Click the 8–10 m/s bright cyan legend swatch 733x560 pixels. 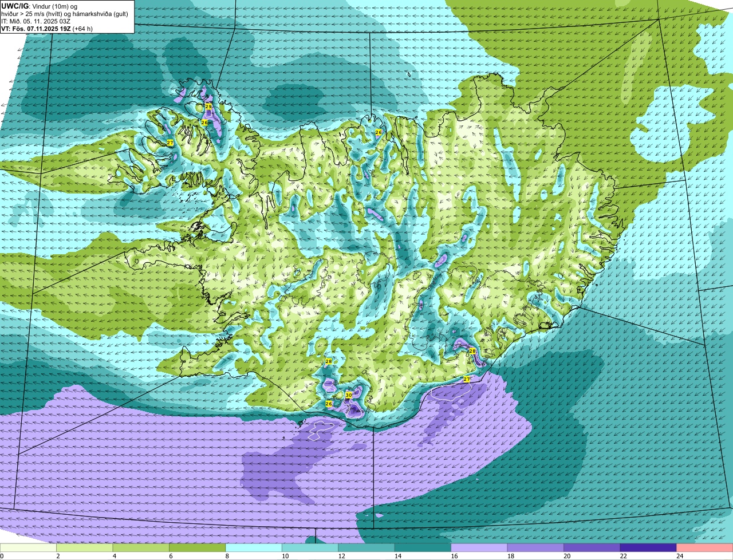click(254, 547)
